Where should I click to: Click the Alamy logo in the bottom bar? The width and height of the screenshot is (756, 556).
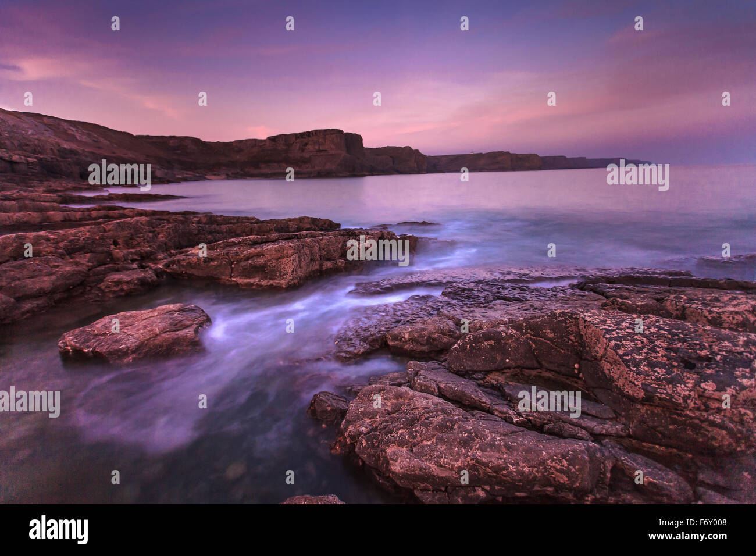59,530
